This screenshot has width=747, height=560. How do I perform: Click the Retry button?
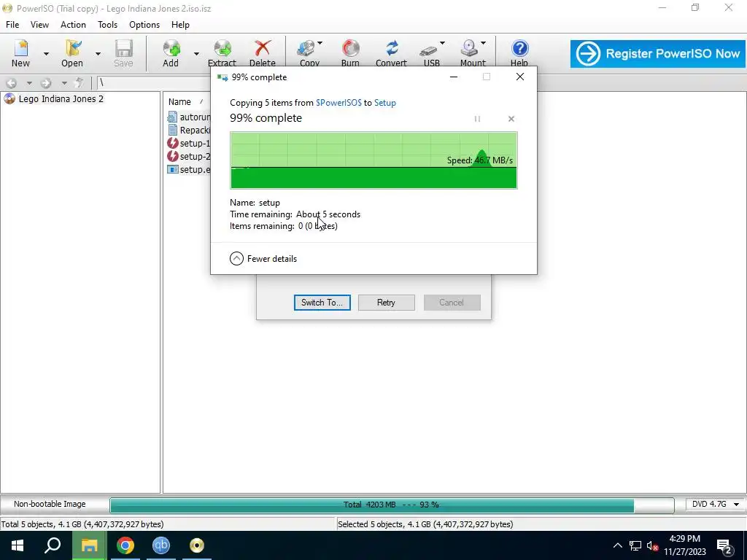coord(386,303)
